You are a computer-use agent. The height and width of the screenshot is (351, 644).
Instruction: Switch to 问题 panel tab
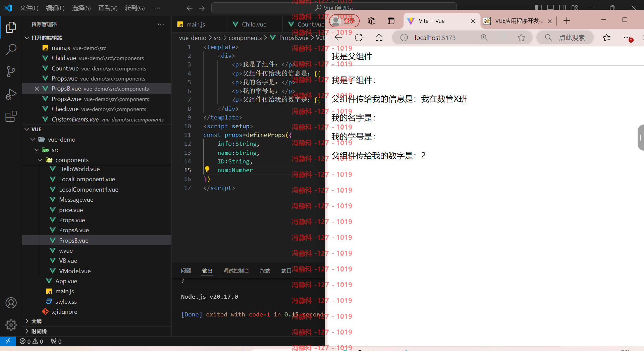186,270
